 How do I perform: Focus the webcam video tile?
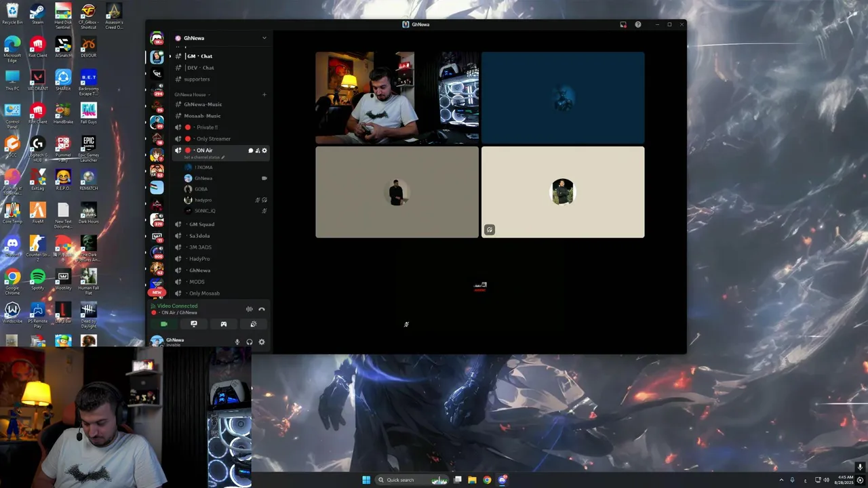(397, 98)
